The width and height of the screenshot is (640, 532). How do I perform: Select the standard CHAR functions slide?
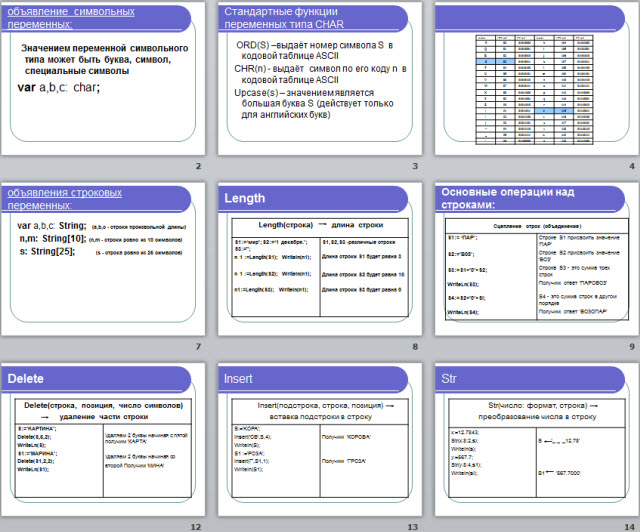pyautogui.click(x=319, y=78)
